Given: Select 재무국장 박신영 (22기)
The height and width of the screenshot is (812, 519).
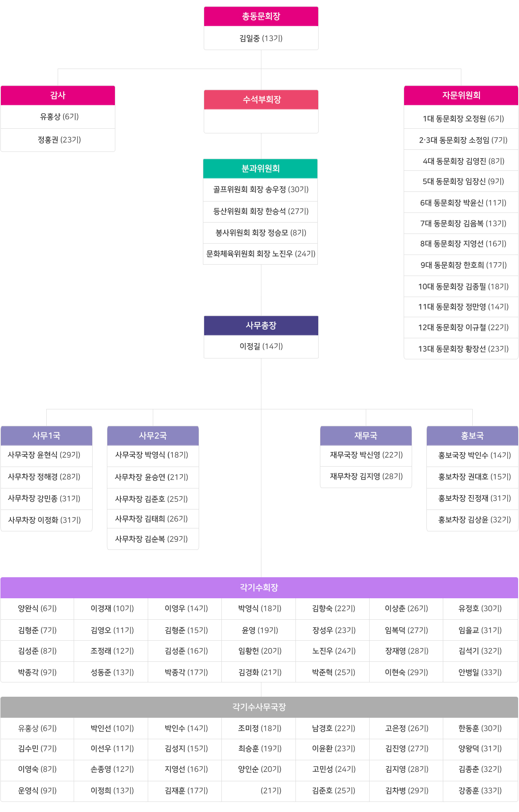Looking at the screenshot, I should coord(366,455).
